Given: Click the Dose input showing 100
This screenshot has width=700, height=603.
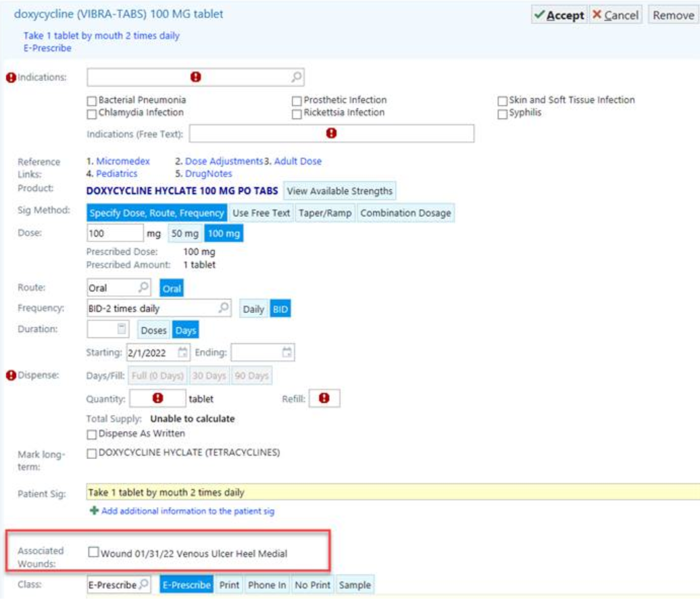Looking at the screenshot, I should [115, 233].
